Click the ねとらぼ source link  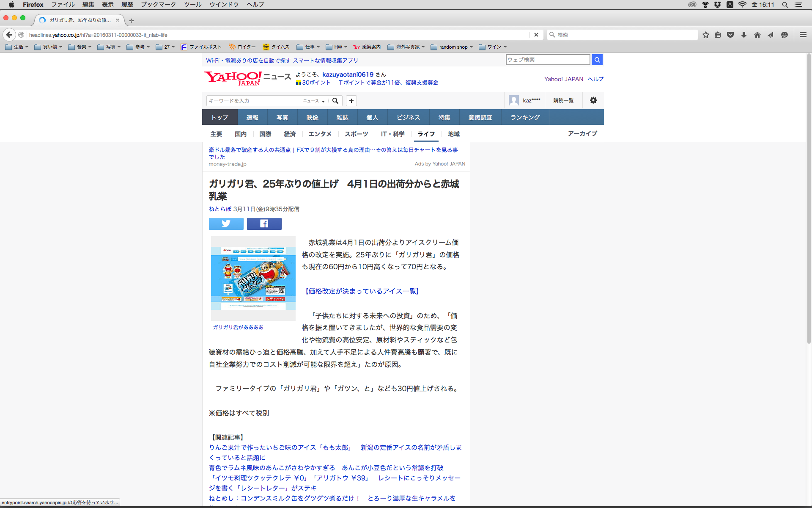[x=220, y=209]
